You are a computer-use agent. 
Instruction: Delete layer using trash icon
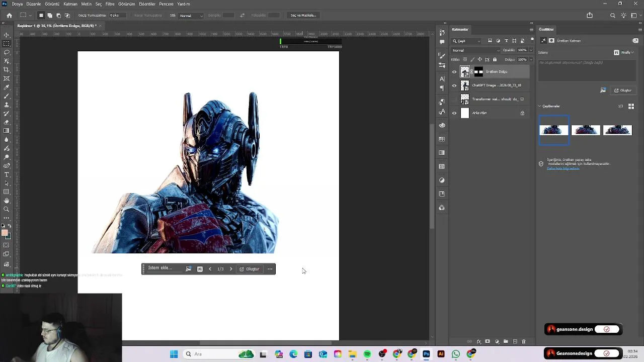click(x=523, y=342)
